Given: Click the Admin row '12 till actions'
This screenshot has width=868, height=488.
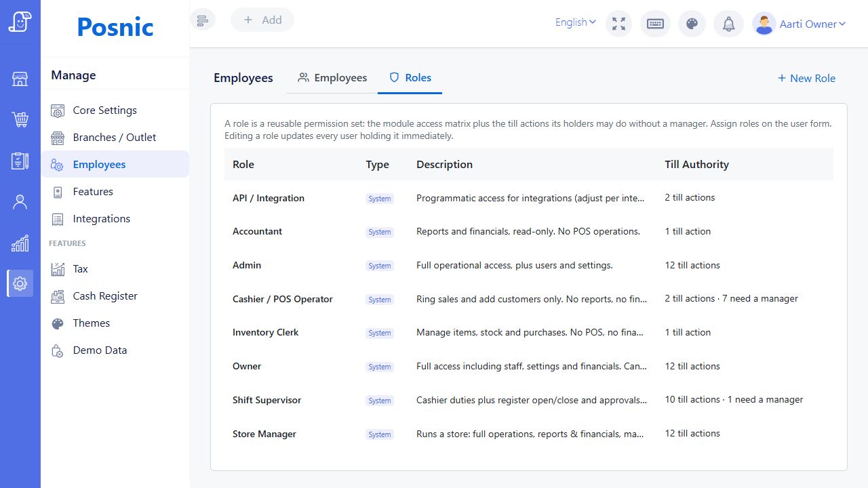Looking at the screenshot, I should (692, 265).
